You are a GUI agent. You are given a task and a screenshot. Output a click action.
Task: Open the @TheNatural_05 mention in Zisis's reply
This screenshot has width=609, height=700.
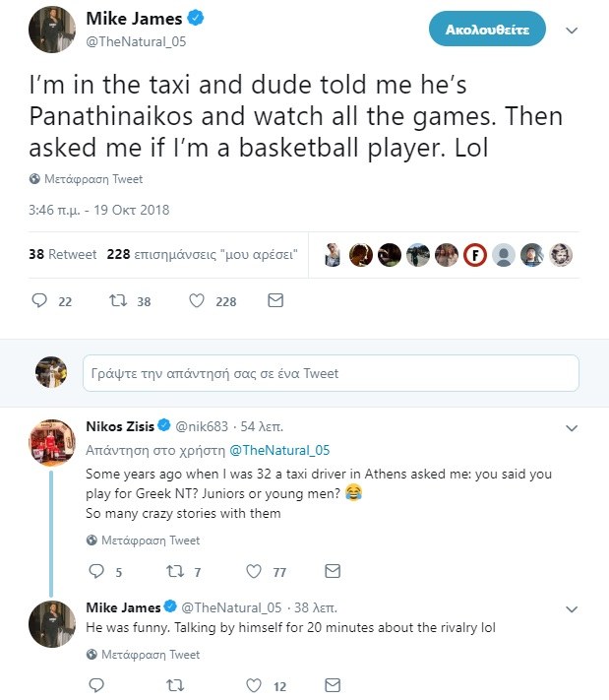pos(278,451)
